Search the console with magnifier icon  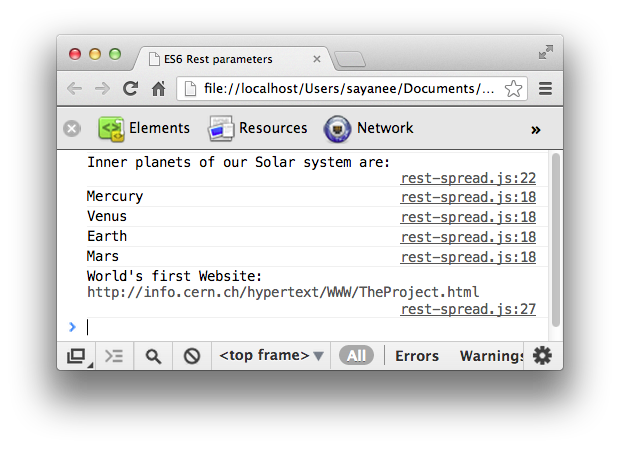click(153, 356)
